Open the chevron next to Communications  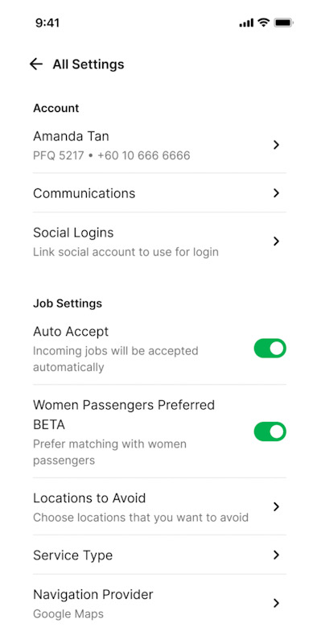tap(276, 193)
